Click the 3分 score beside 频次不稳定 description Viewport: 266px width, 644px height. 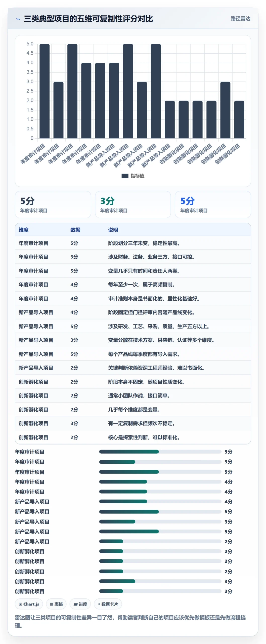pos(74,423)
